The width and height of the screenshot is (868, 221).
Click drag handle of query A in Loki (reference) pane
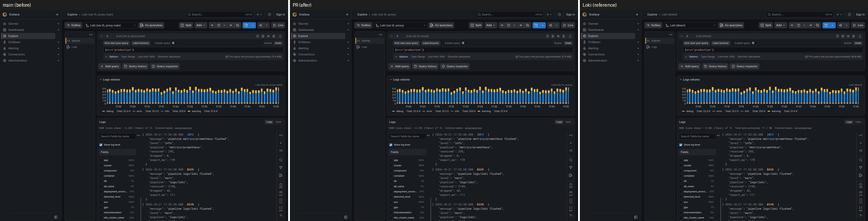click(x=859, y=36)
